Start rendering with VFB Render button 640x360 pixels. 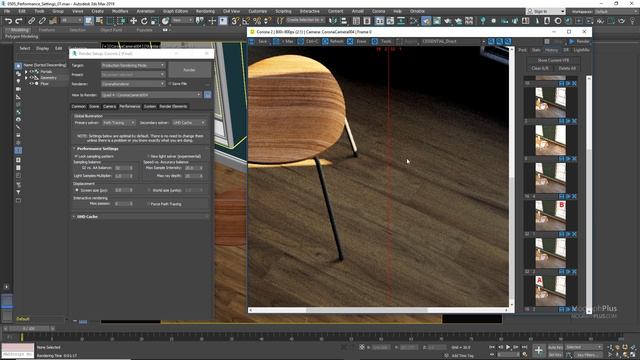579,41
